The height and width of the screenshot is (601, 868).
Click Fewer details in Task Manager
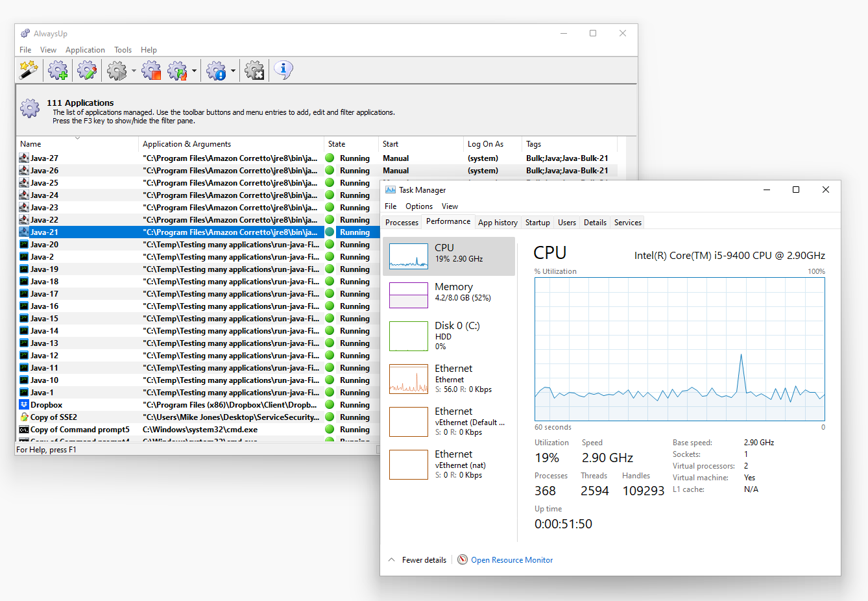tap(424, 560)
